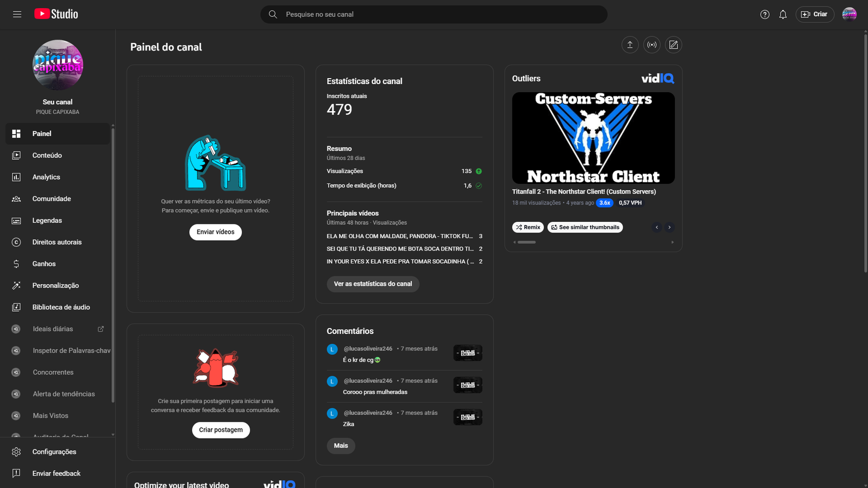Click the sidebar vertical scrollbar
The width and height of the screenshot is (868, 488).
pos(113,266)
